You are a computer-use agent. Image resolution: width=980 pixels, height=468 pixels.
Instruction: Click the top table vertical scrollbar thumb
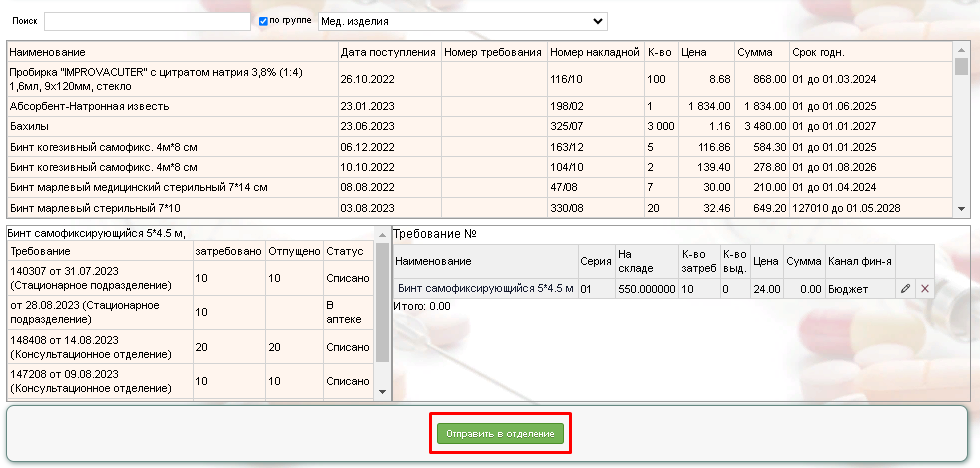(961, 67)
